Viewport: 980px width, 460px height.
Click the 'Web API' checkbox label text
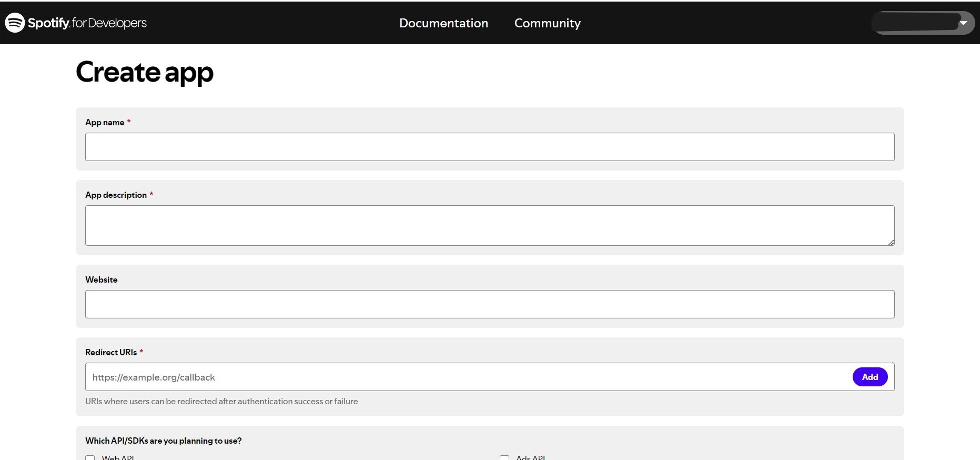118,457
